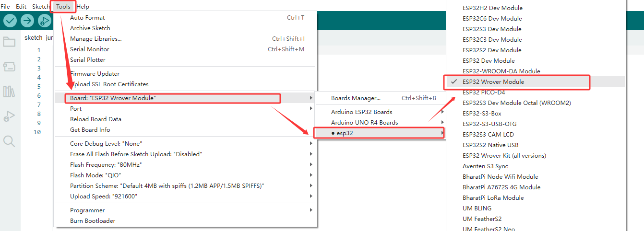Click Reload Board Data

(x=185, y=119)
